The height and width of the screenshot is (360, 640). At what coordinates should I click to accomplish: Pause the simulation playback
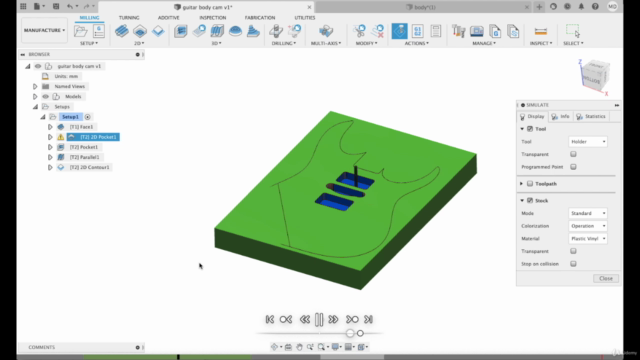[x=319, y=320]
